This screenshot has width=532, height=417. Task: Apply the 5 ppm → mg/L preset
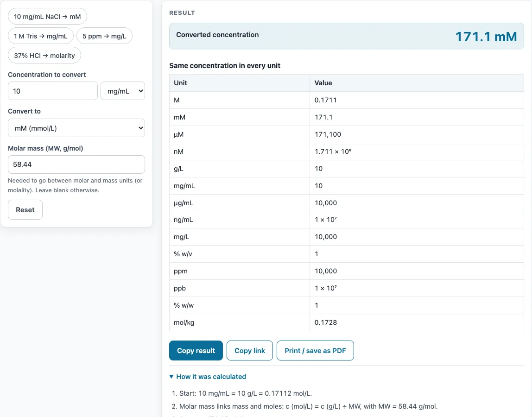[x=104, y=36]
